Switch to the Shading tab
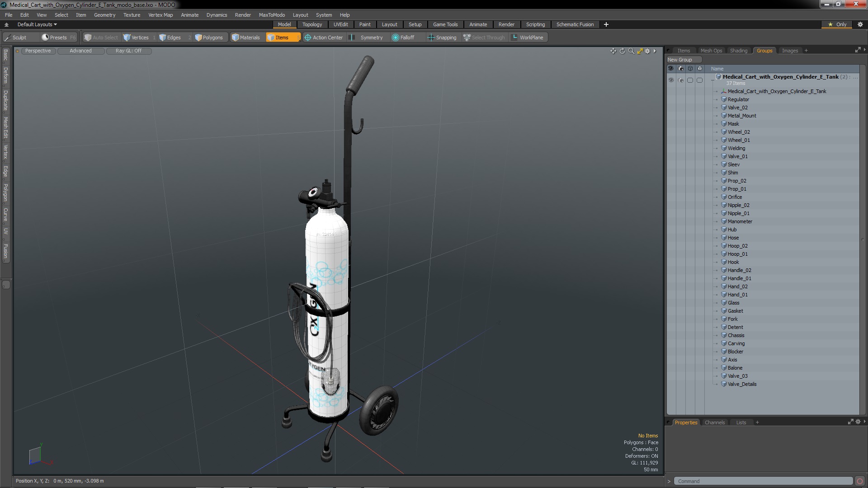 738,51
